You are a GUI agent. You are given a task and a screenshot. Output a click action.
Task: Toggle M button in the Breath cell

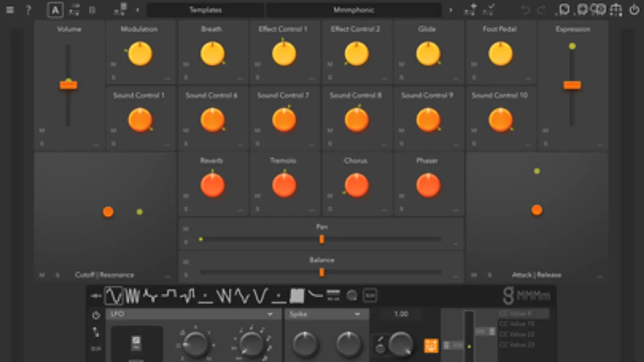pyautogui.click(x=186, y=64)
